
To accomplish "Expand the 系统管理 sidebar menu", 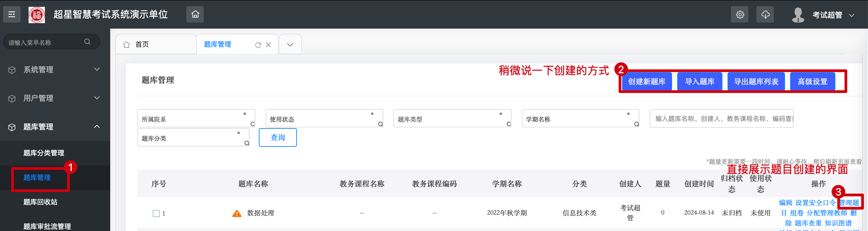I will (x=54, y=70).
